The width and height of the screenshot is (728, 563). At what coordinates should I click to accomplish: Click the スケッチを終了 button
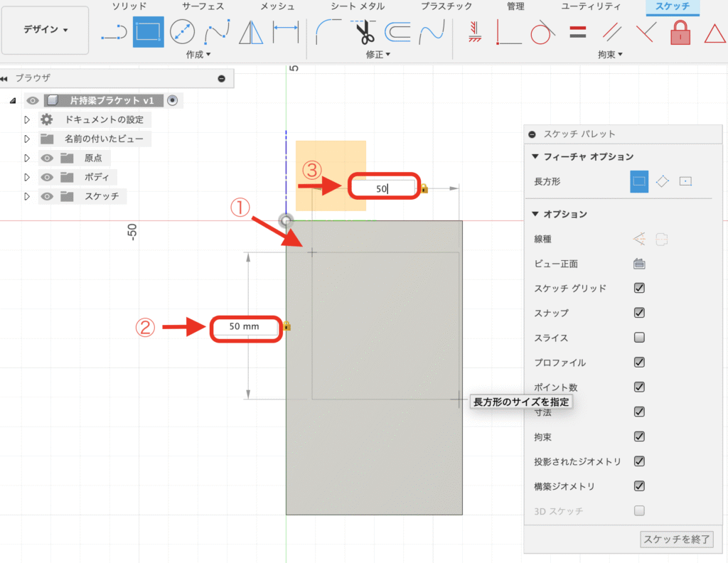tap(676, 540)
